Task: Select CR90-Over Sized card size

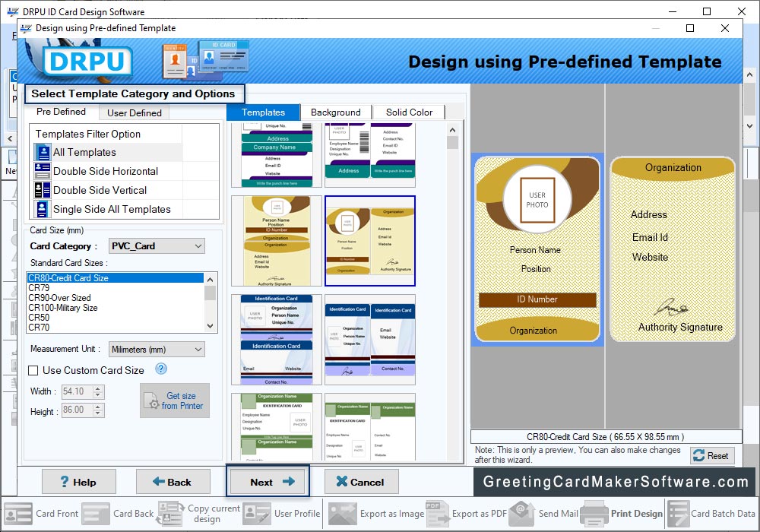Action: coord(116,298)
